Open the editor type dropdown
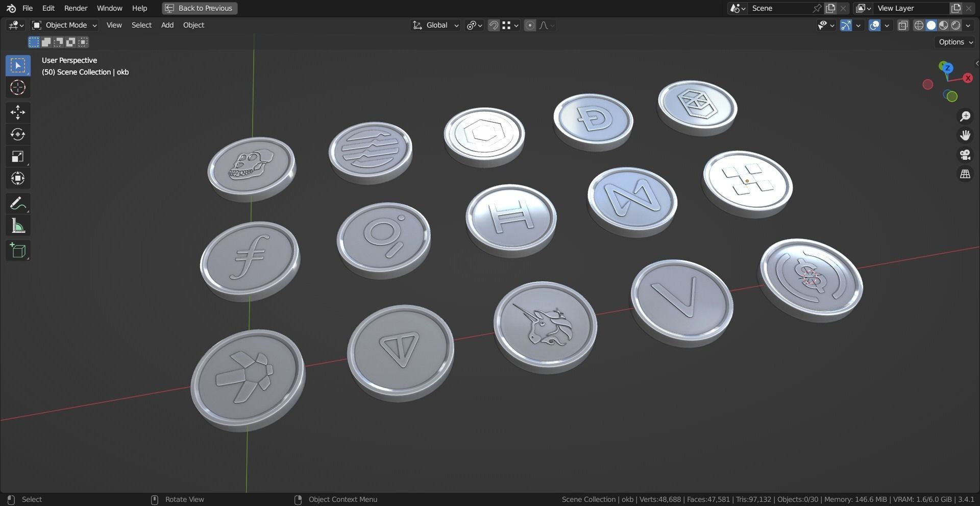 pyautogui.click(x=16, y=25)
